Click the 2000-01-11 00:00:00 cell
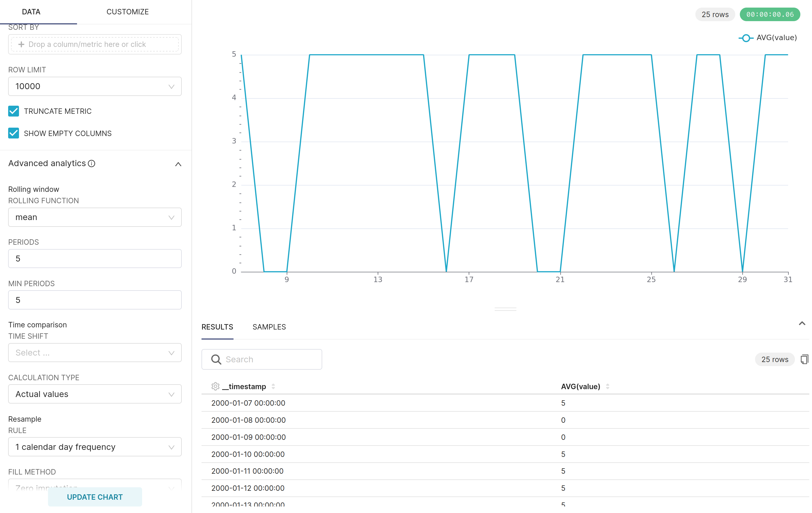 tap(248, 471)
